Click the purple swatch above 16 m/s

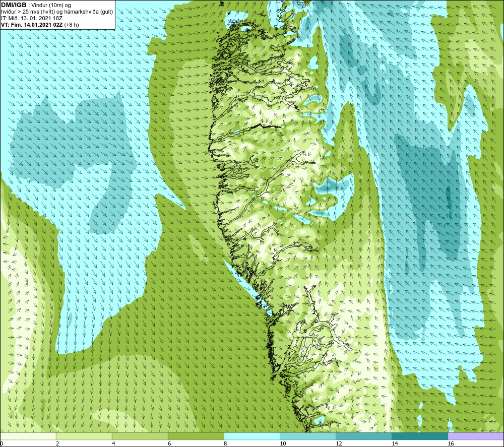click(476, 436)
